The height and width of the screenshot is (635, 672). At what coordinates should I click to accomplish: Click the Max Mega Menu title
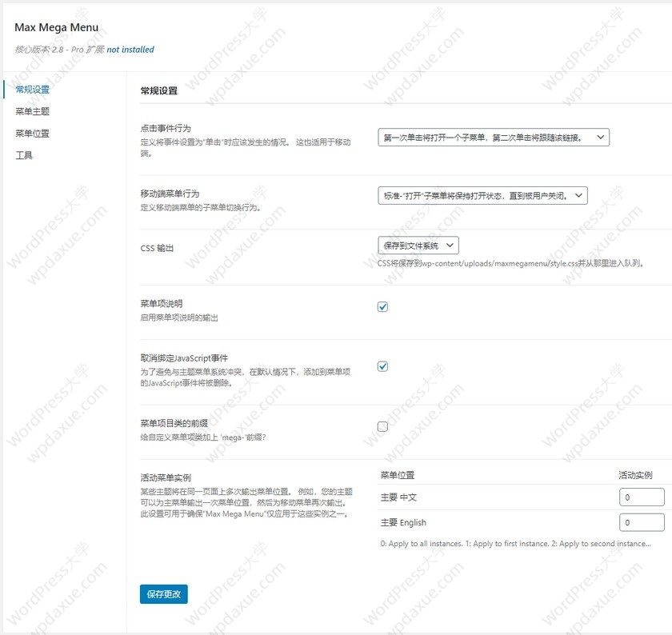pos(57,27)
